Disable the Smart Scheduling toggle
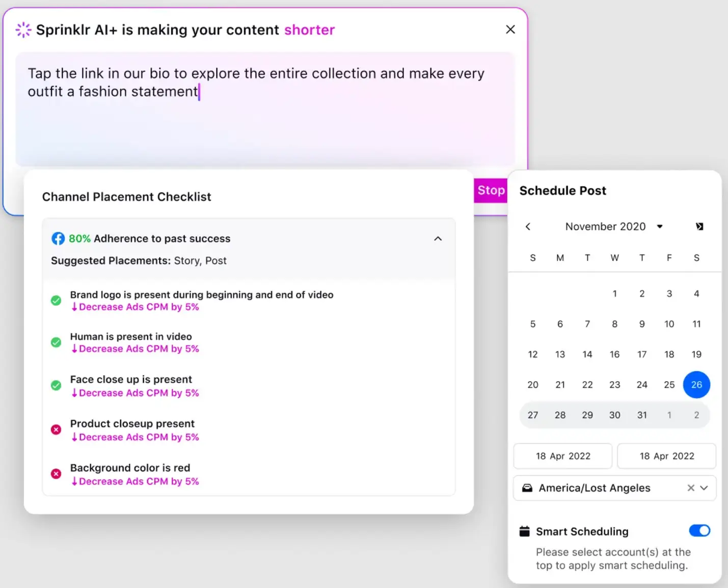Screen dimensions: 728x588 699,530
